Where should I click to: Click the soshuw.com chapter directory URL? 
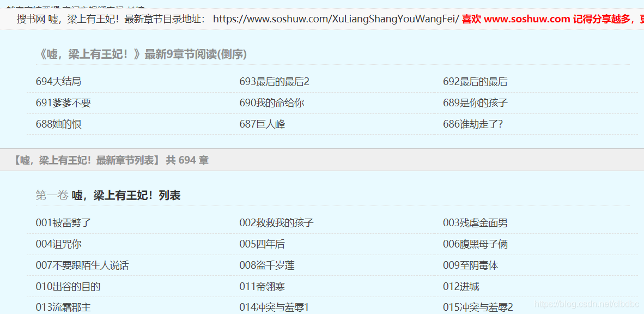click(x=336, y=19)
